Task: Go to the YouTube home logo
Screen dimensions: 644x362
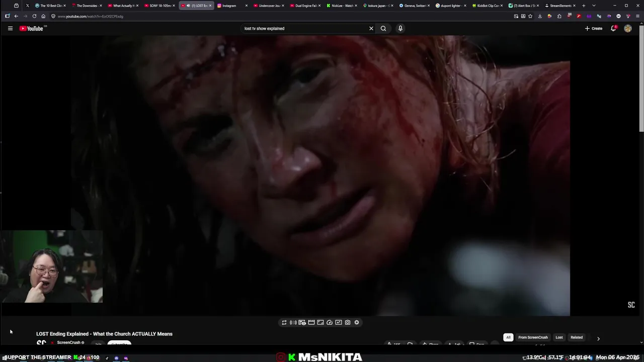Action: [x=32, y=29]
